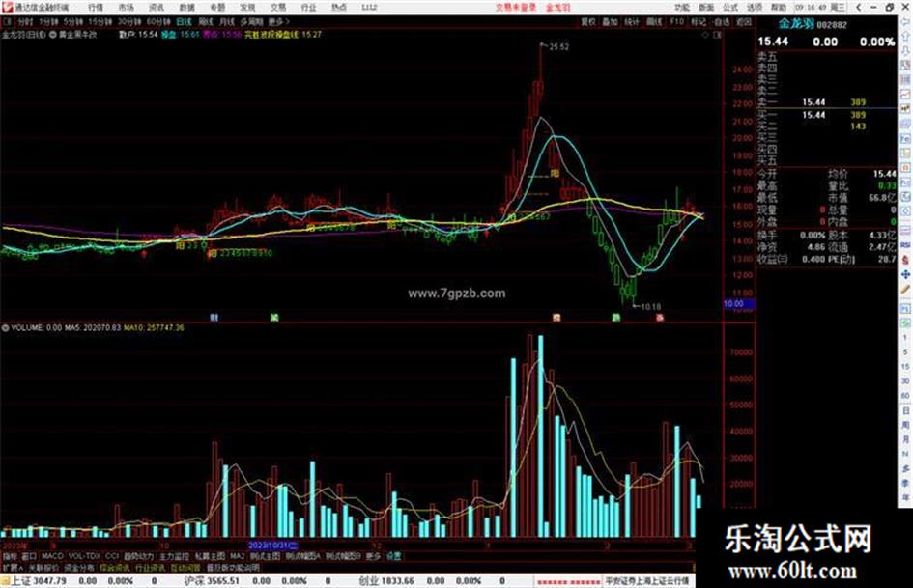Switch to 1分钟 period tab
This screenshot has height=588, width=913.
[48, 21]
